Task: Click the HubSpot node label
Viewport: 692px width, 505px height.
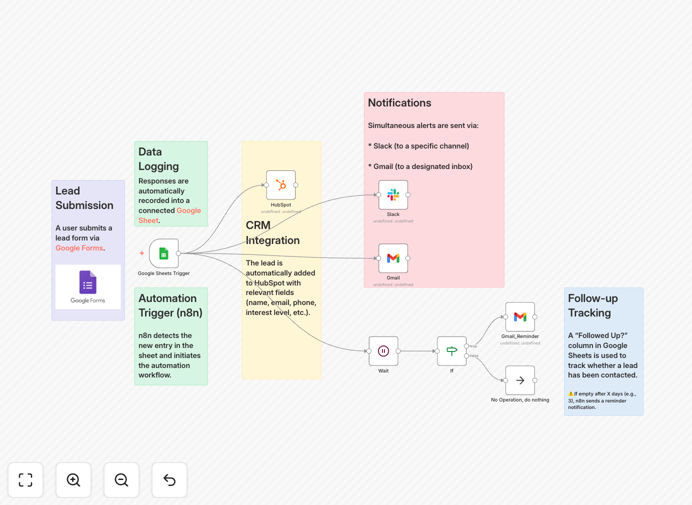Action: click(x=281, y=205)
